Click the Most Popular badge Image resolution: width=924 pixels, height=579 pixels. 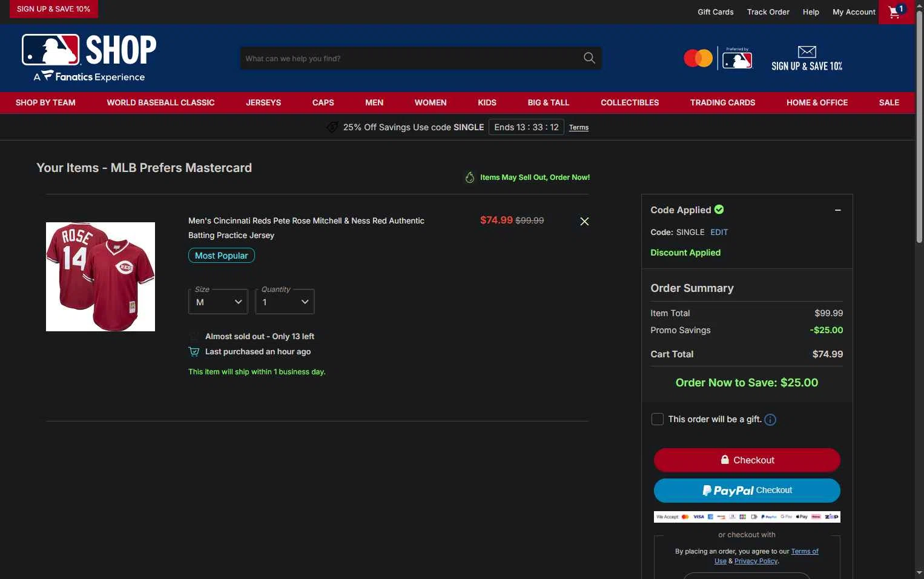click(x=222, y=256)
